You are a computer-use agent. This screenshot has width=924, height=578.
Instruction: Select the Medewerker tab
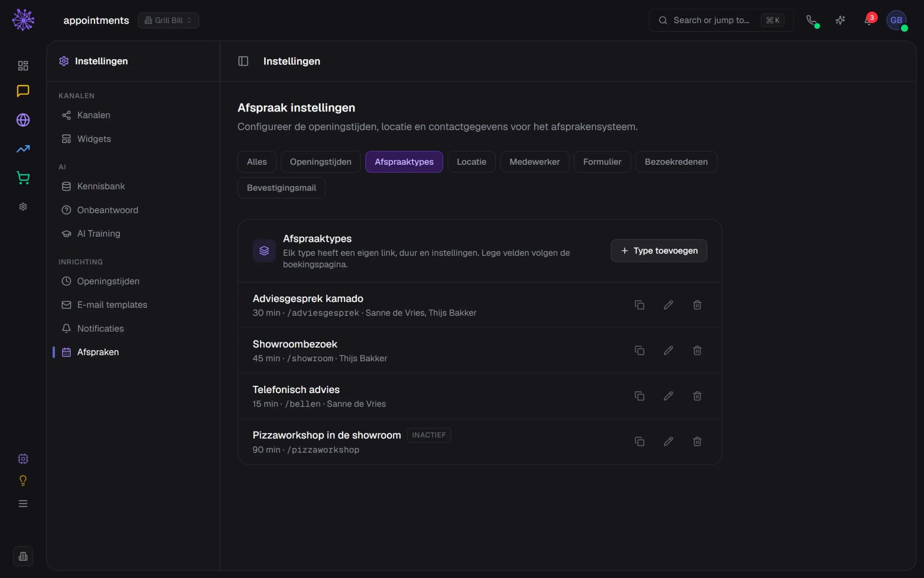[535, 162]
